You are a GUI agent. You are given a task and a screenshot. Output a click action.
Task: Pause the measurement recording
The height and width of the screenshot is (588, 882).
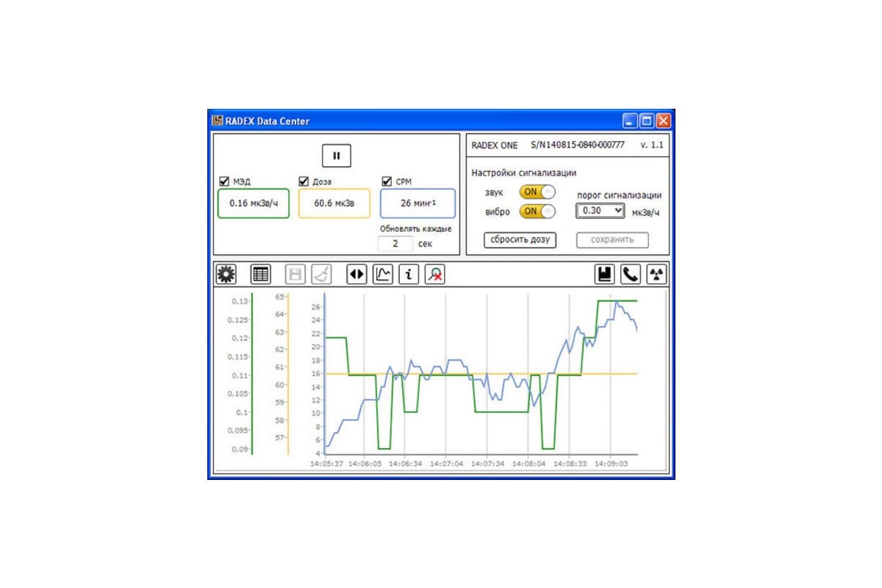[x=337, y=156]
